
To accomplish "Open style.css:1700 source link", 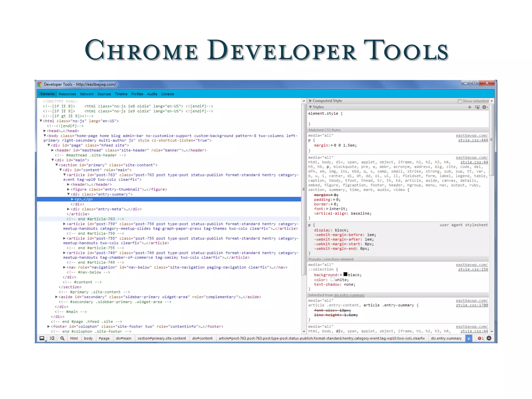I will [472, 305].
